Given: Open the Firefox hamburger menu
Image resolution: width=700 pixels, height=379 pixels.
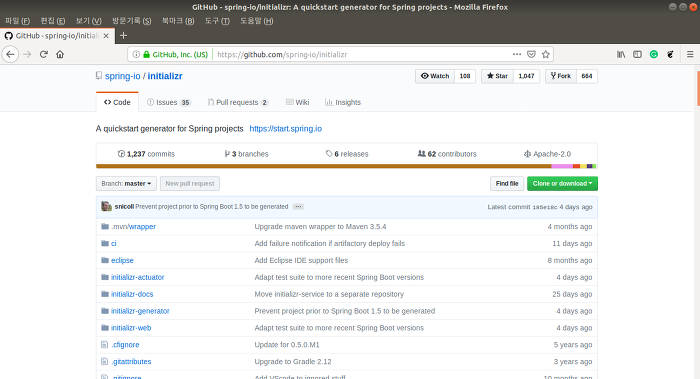Looking at the screenshot, I should pos(690,54).
